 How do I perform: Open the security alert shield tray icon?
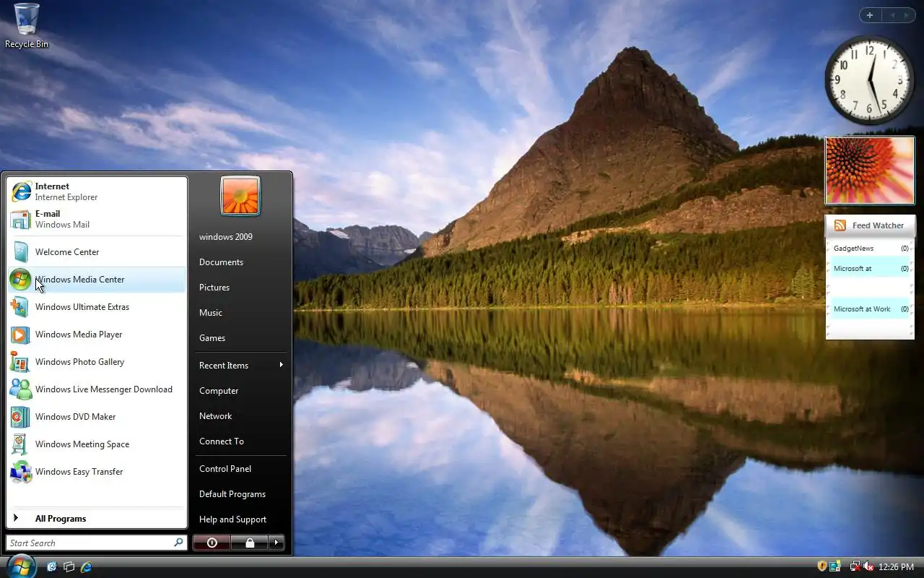point(821,566)
